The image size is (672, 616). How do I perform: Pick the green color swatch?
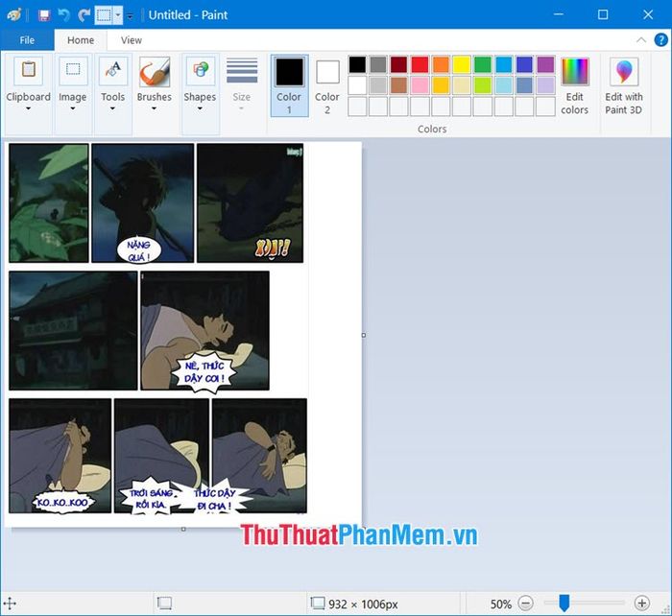click(483, 64)
